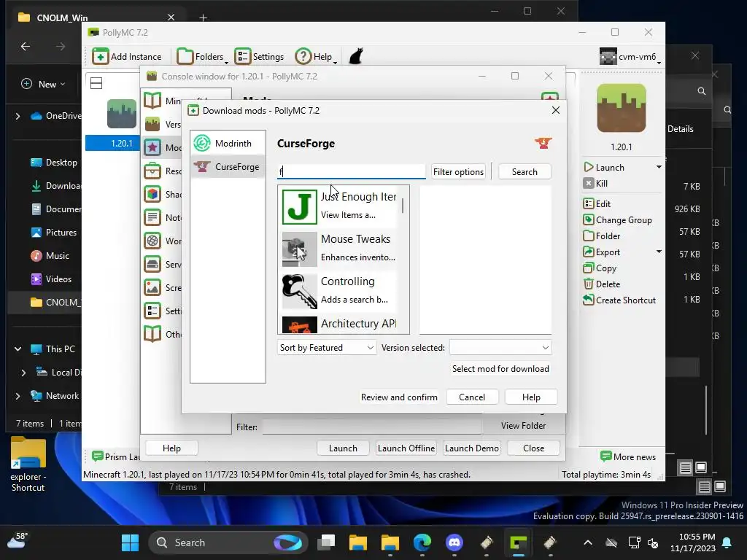
Task: Click the Controlling key icon
Action: click(299, 291)
